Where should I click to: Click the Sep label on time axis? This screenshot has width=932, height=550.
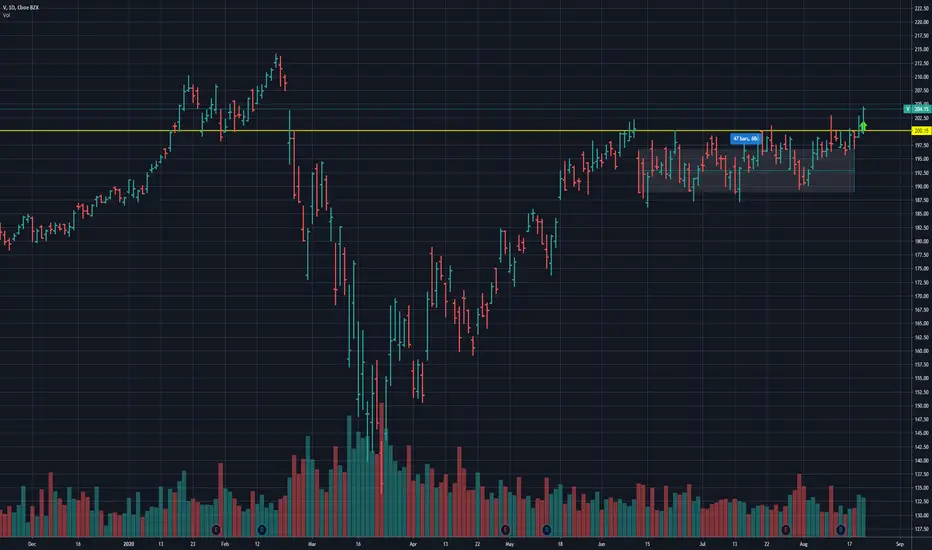tap(900, 543)
